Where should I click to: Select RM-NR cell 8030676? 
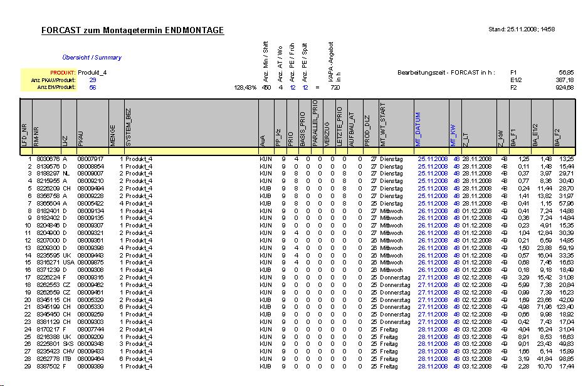point(48,159)
